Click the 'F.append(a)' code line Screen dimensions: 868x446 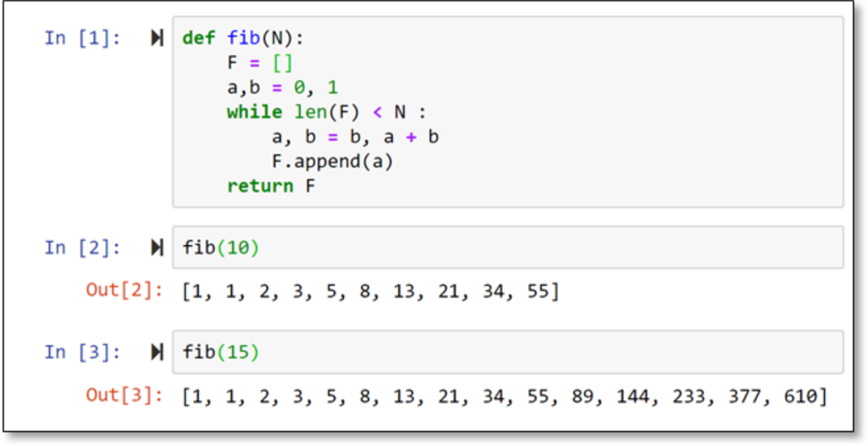point(332,161)
